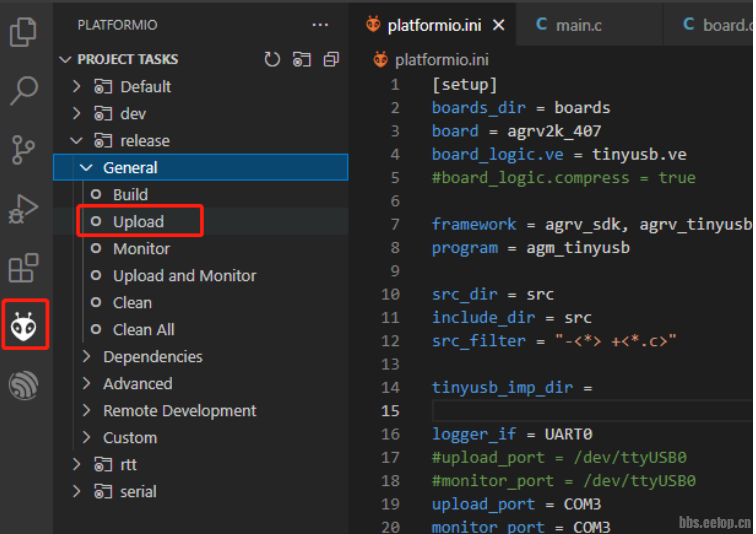756x534 pixels.
Task: Run the Clean All task
Action: pos(144,330)
